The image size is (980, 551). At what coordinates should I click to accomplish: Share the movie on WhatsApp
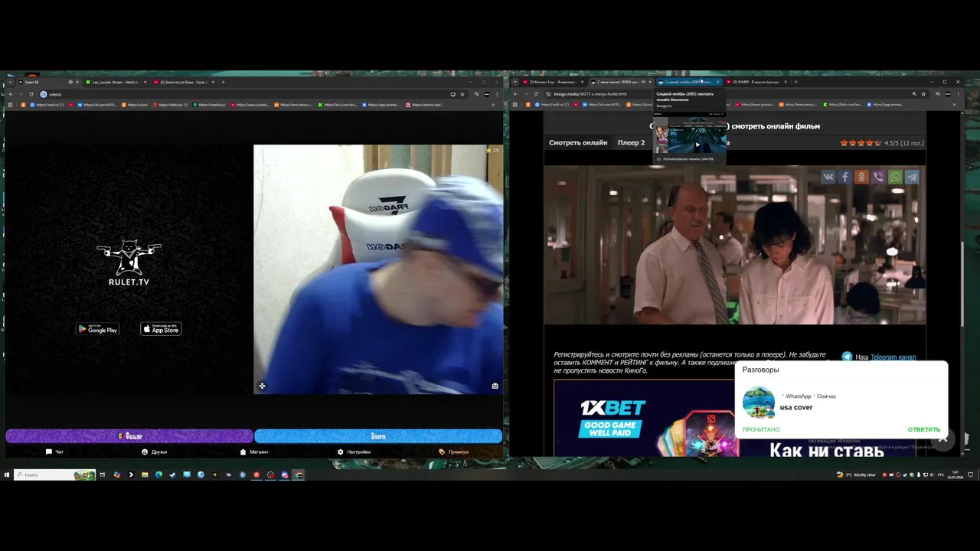(895, 177)
